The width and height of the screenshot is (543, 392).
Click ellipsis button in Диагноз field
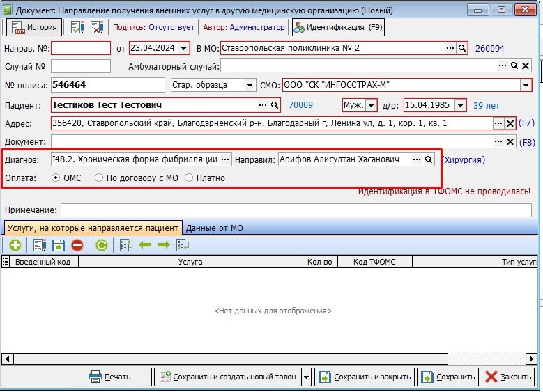pyautogui.click(x=225, y=159)
